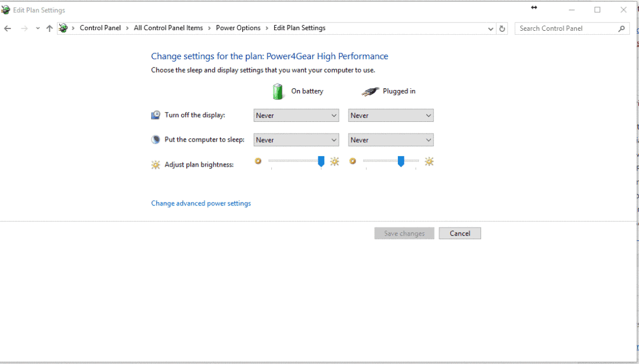Click the plan title Power4Gear High Performance

coord(327,56)
